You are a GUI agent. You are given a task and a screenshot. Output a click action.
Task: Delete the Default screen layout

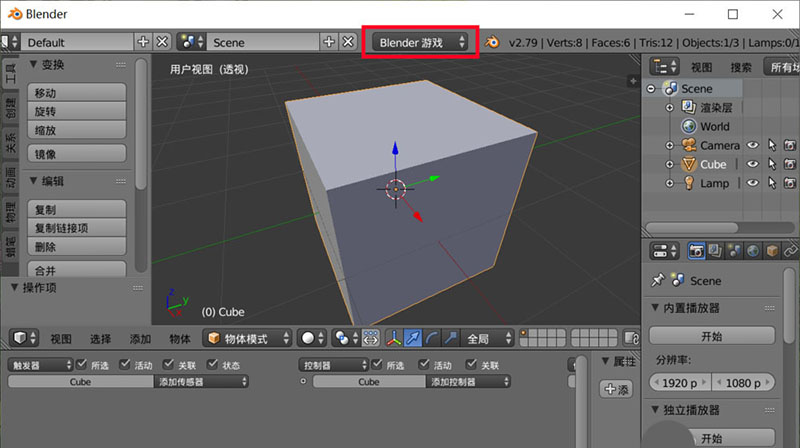(x=162, y=42)
